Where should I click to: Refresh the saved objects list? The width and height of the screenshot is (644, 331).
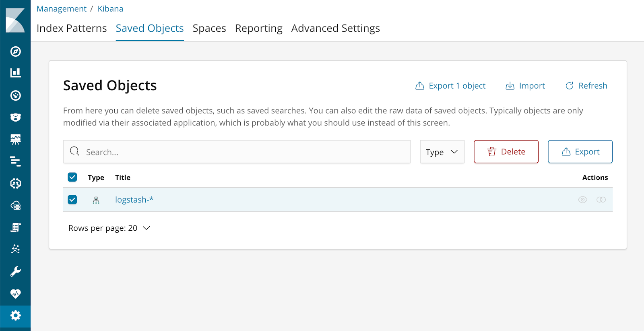coord(586,86)
